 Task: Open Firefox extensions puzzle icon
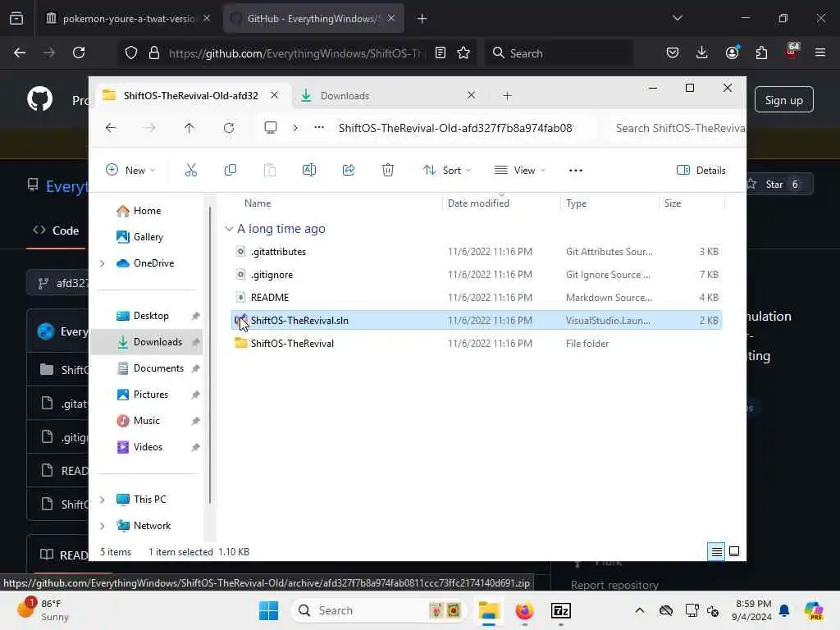pos(761,52)
